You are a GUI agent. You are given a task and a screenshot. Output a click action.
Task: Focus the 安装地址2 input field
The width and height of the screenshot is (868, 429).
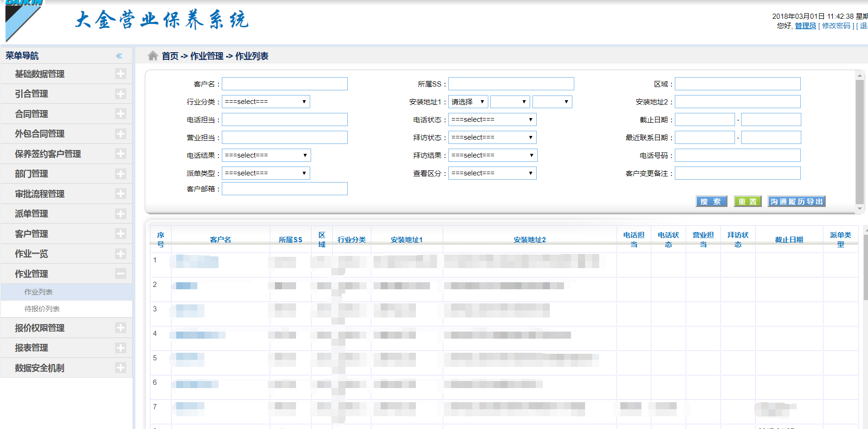pos(738,102)
